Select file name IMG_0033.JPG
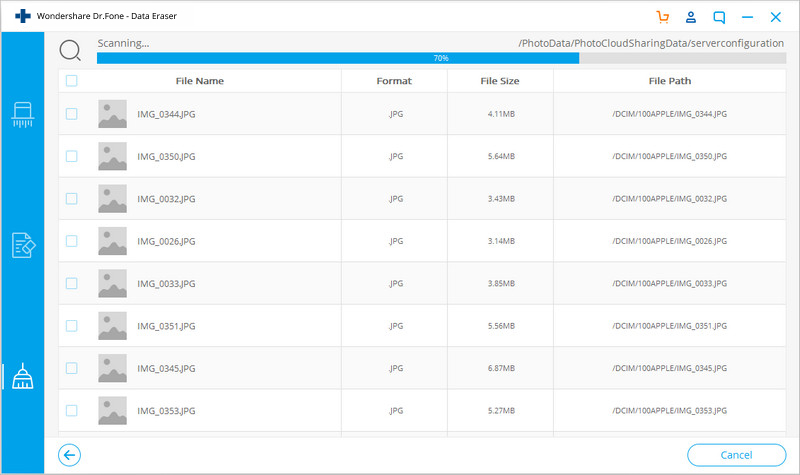 (x=166, y=284)
